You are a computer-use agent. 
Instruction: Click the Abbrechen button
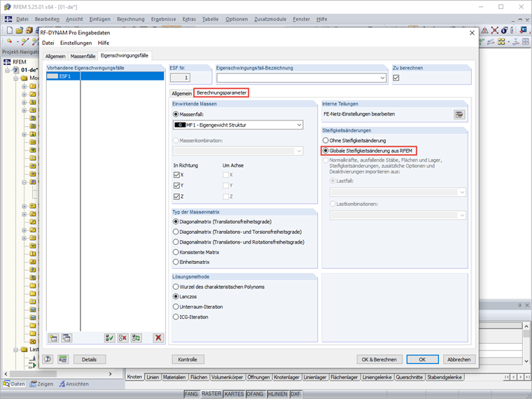(459, 359)
